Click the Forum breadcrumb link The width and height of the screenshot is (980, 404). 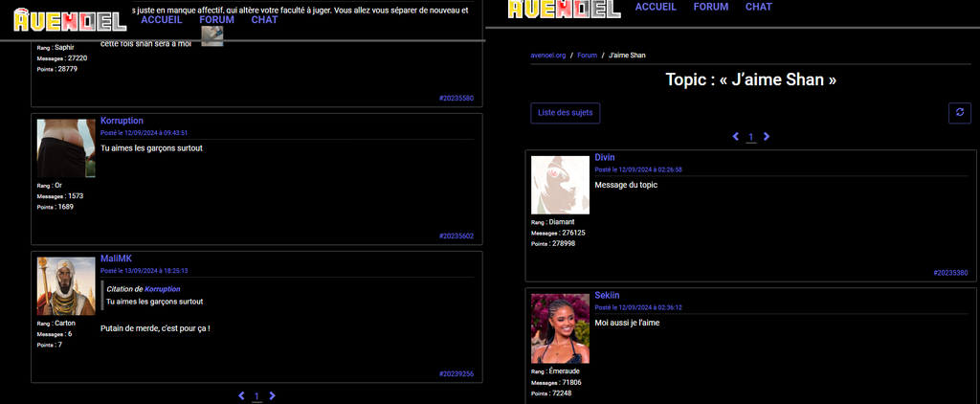pos(587,56)
